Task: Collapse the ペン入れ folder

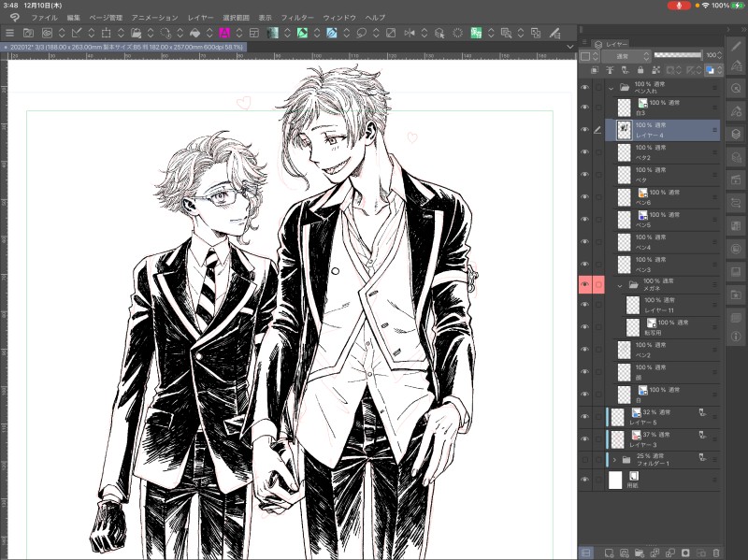Action: point(611,88)
